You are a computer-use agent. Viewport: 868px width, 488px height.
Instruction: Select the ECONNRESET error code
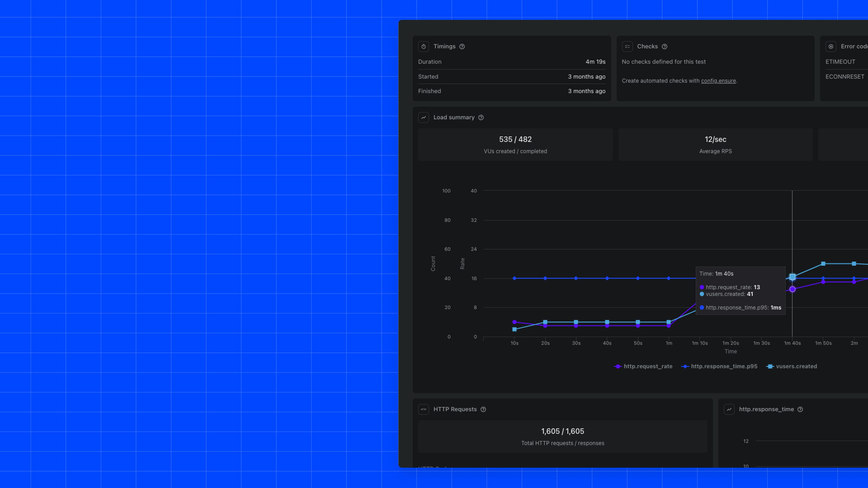[x=845, y=76]
